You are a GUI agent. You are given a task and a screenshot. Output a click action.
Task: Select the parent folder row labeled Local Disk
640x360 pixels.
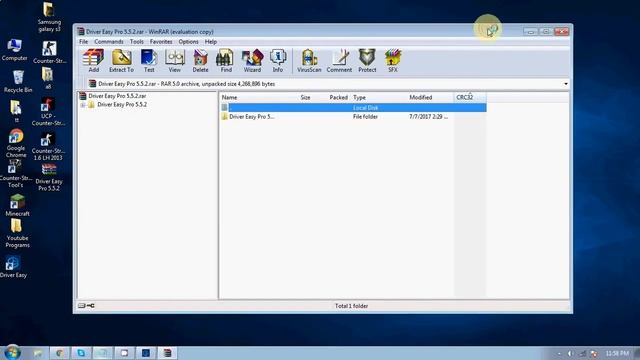(x=353, y=108)
